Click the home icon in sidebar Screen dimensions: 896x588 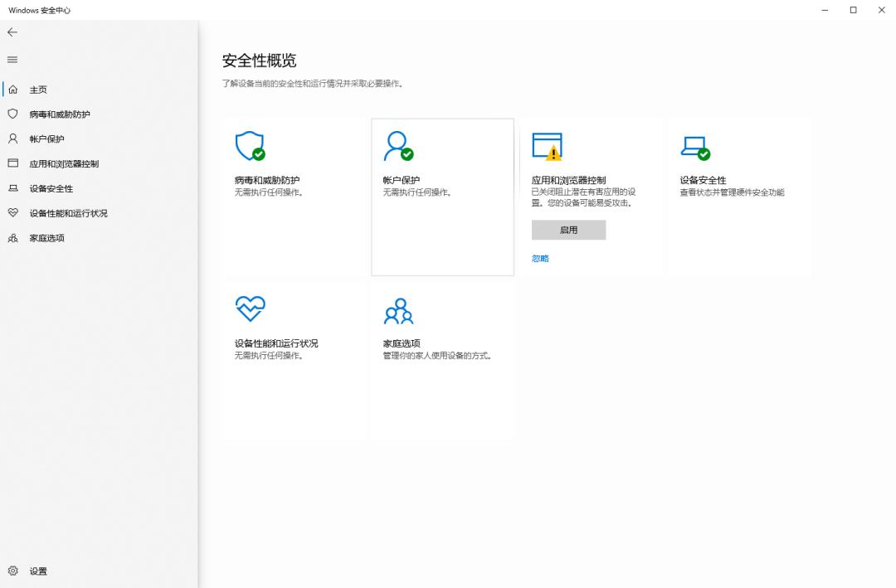12,90
